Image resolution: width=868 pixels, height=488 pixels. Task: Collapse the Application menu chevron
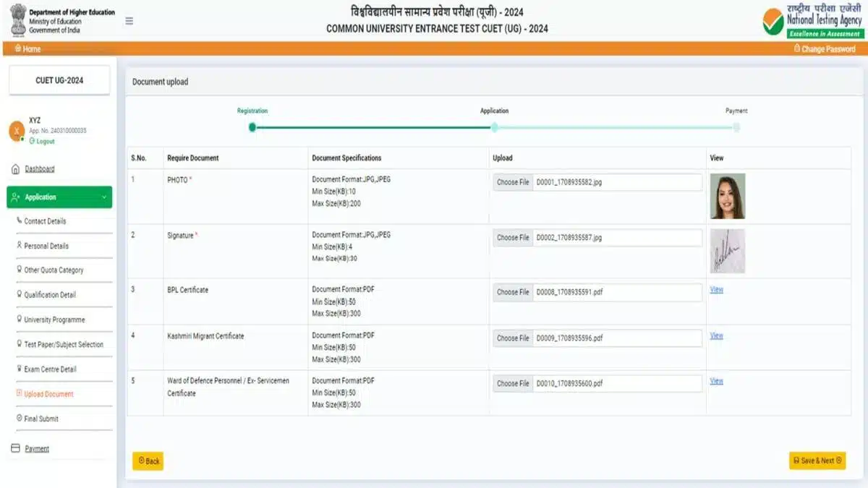(104, 197)
